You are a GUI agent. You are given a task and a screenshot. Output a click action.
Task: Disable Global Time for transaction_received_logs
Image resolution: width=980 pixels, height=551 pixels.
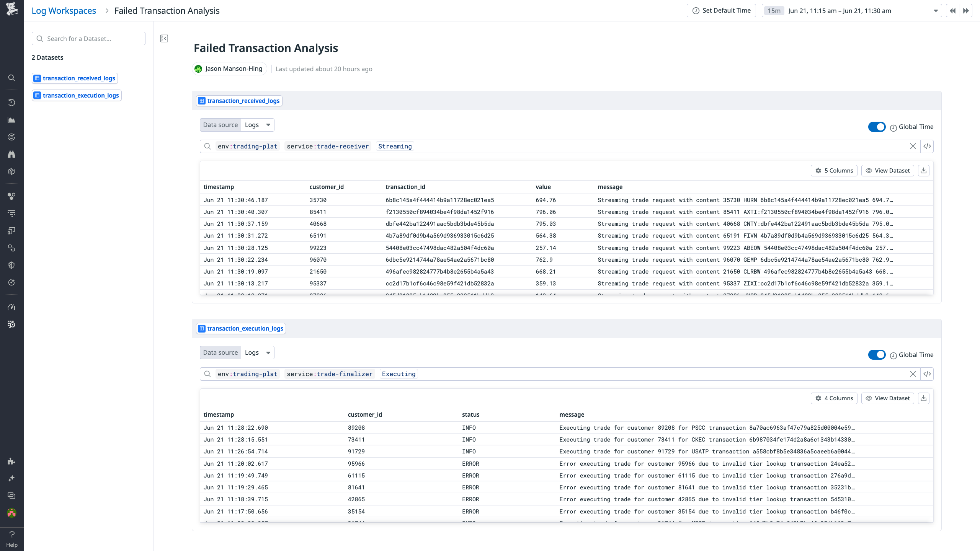coord(877,127)
